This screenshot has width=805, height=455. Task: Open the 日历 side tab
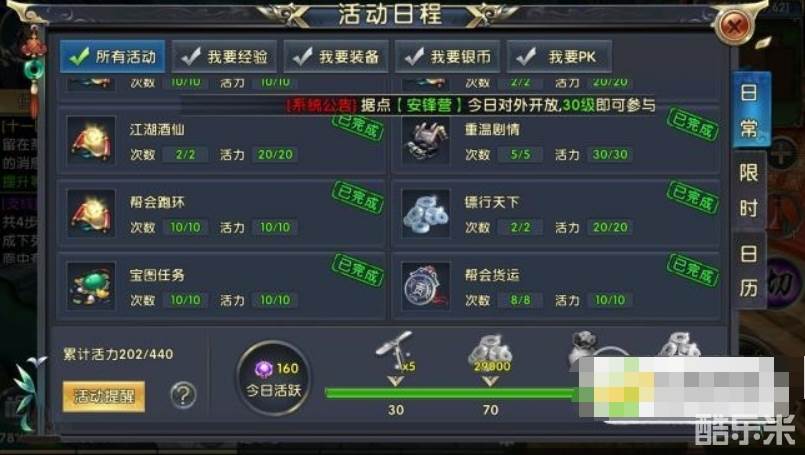[749, 270]
